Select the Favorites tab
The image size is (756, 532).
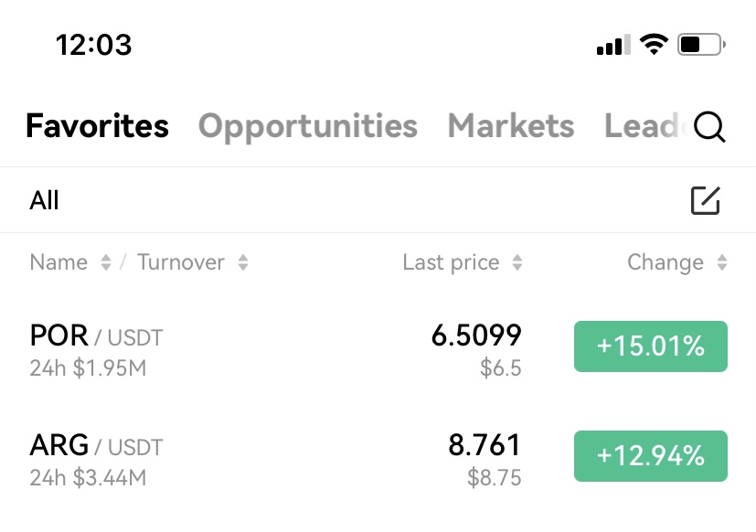point(98,126)
